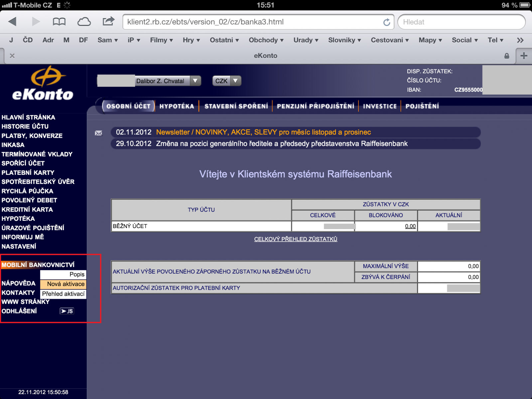Expand the Mapy bookmarks folder
The width and height of the screenshot is (532, 399).
click(x=431, y=40)
